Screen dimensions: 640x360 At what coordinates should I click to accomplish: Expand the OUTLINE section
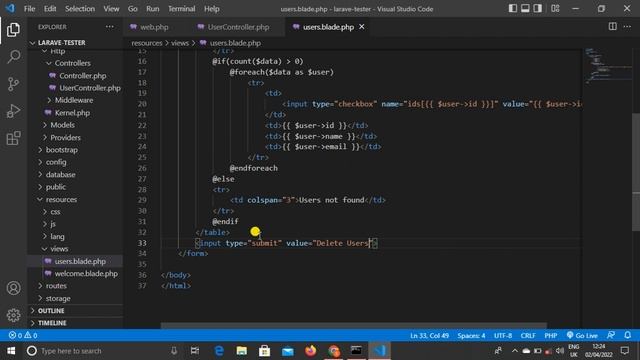click(51, 311)
